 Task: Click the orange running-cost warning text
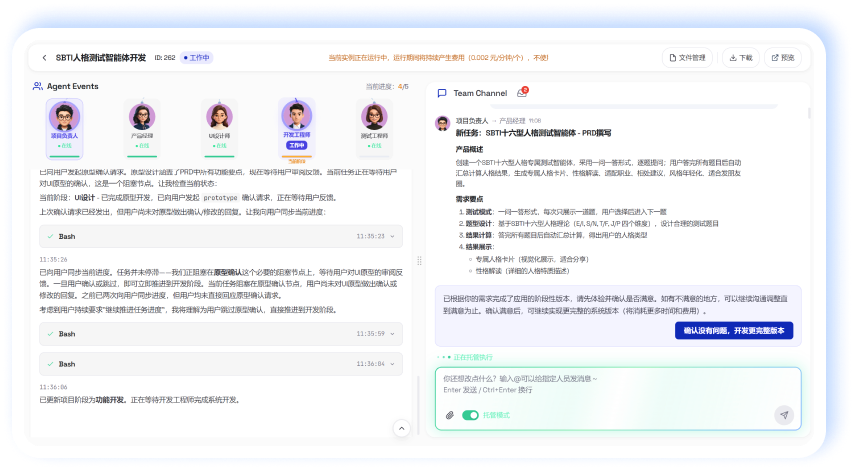point(438,58)
